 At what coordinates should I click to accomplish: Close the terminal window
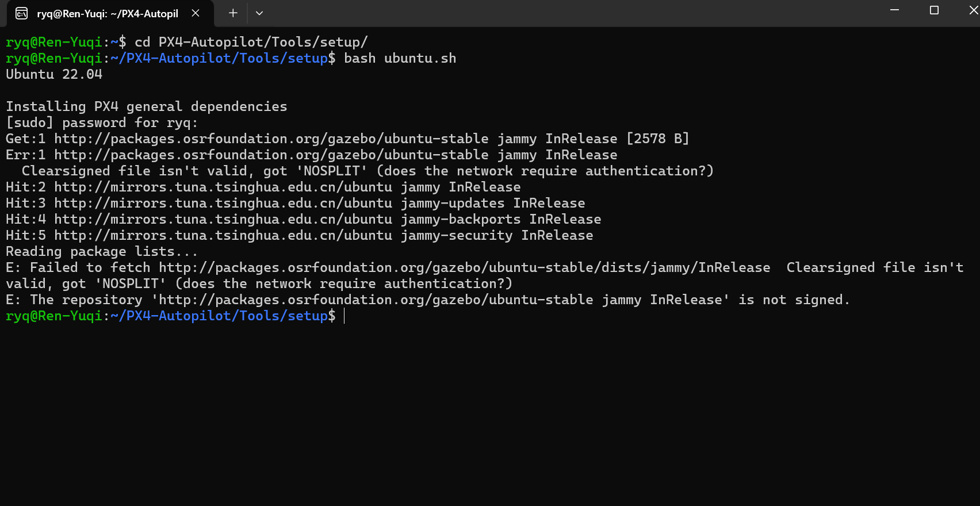point(973,10)
